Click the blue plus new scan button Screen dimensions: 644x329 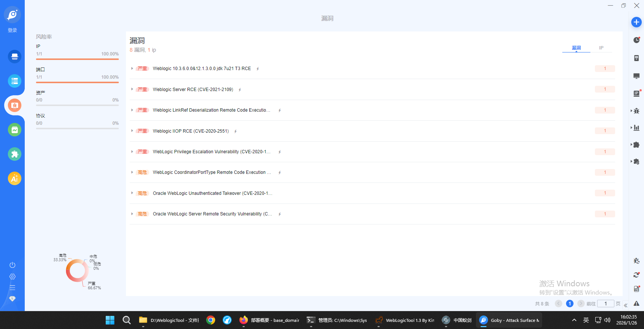pos(636,22)
